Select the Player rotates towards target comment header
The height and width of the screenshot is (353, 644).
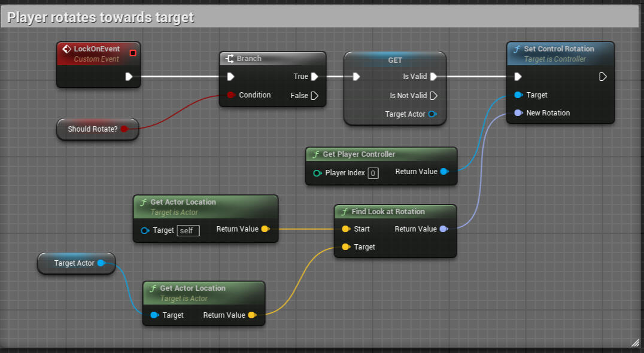click(x=101, y=17)
